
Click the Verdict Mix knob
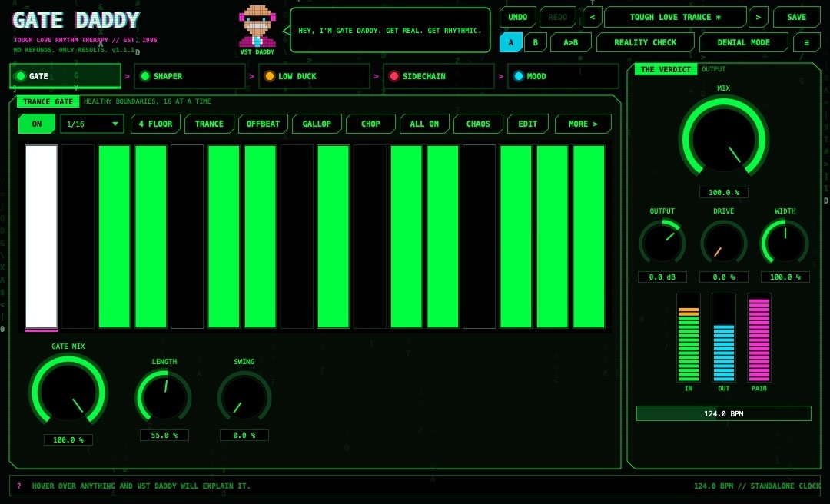(724, 139)
